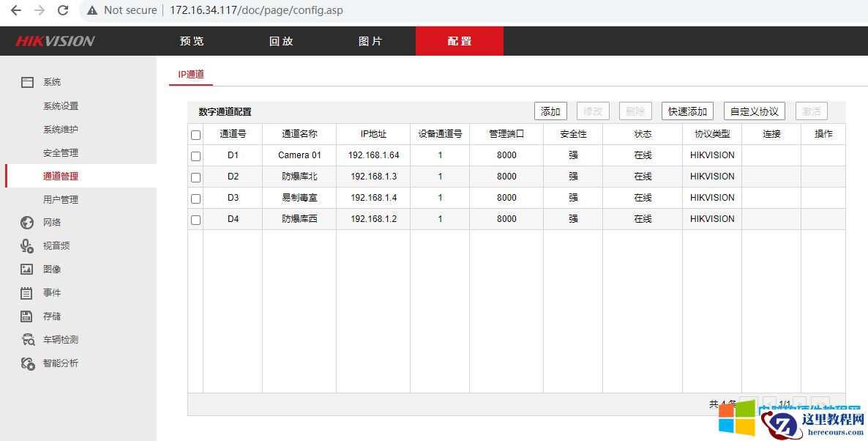868x441 pixels.
Task: Check the select-all checkbox in table header
Action: (x=195, y=135)
